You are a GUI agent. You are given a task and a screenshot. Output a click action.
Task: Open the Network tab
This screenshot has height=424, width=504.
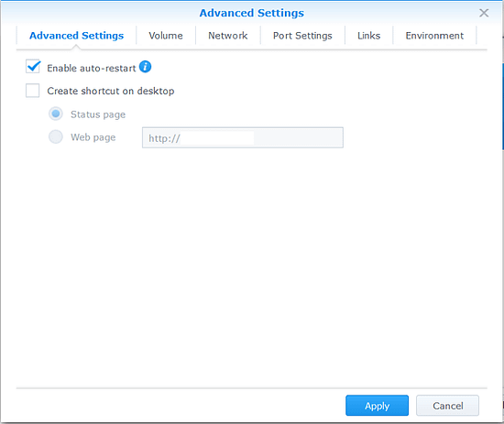tap(228, 36)
